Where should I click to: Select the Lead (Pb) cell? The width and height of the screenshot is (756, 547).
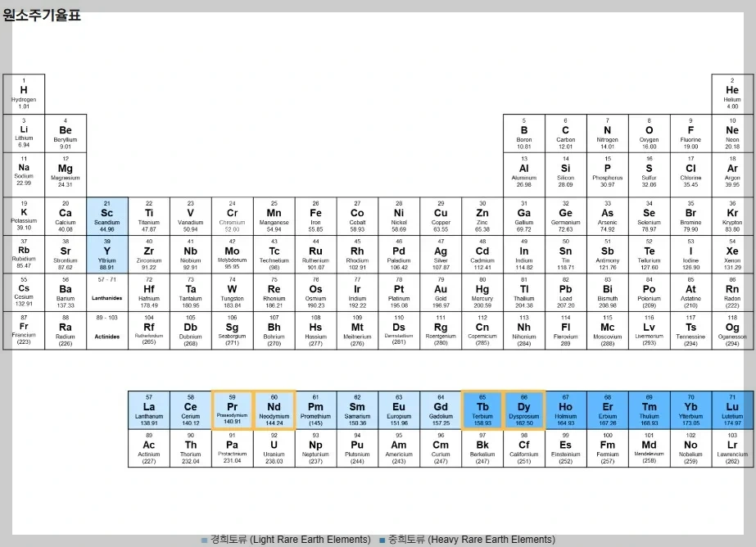point(565,292)
